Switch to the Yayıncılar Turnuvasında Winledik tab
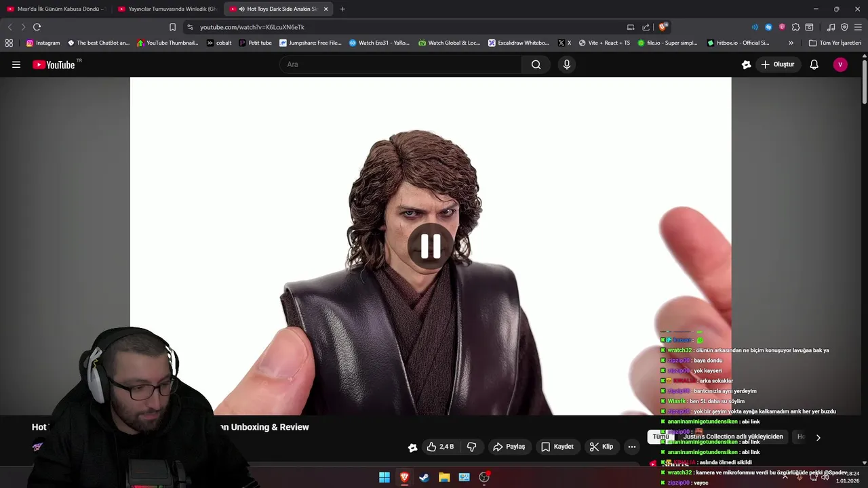Viewport: 868px width, 488px height. tap(167, 9)
